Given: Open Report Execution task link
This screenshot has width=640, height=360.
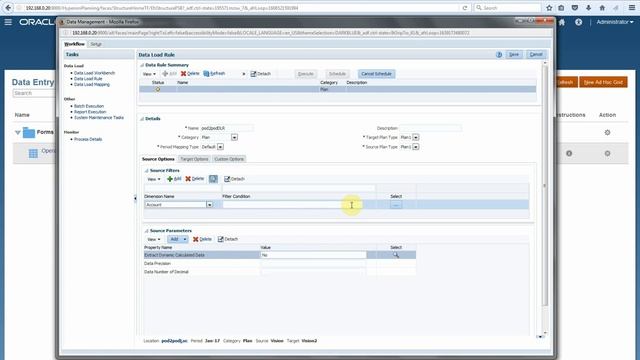Looking at the screenshot, I should (x=90, y=112).
